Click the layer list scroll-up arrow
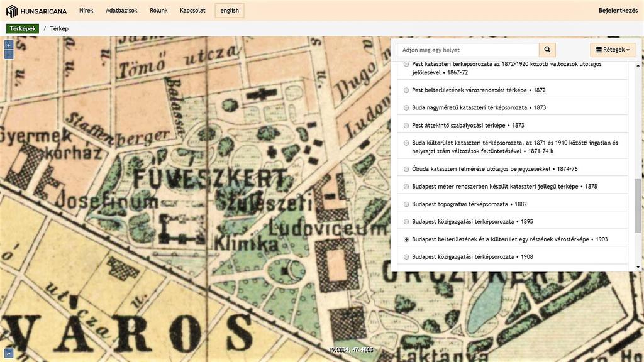644x362 pixels. (638, 65)
